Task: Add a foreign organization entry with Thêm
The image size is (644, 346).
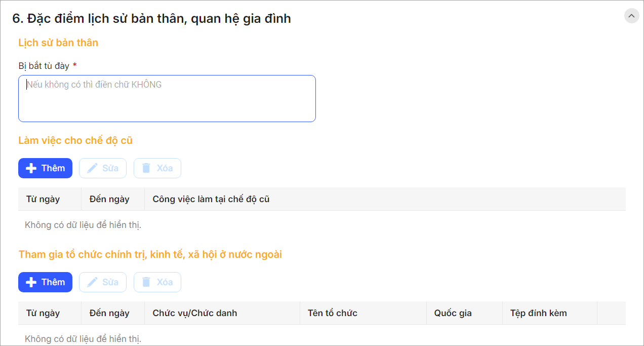Action: tap(45, 282)
